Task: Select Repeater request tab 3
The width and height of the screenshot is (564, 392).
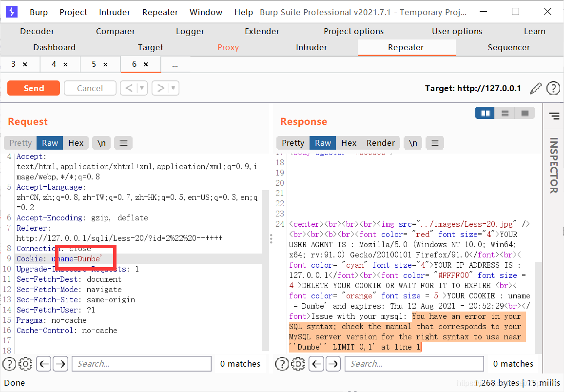Action: tap(13, 64)
